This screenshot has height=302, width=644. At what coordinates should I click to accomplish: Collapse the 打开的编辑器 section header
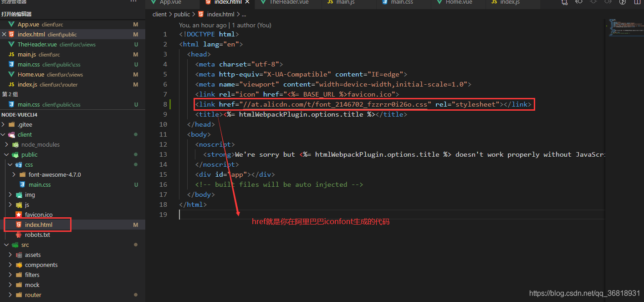73,14
